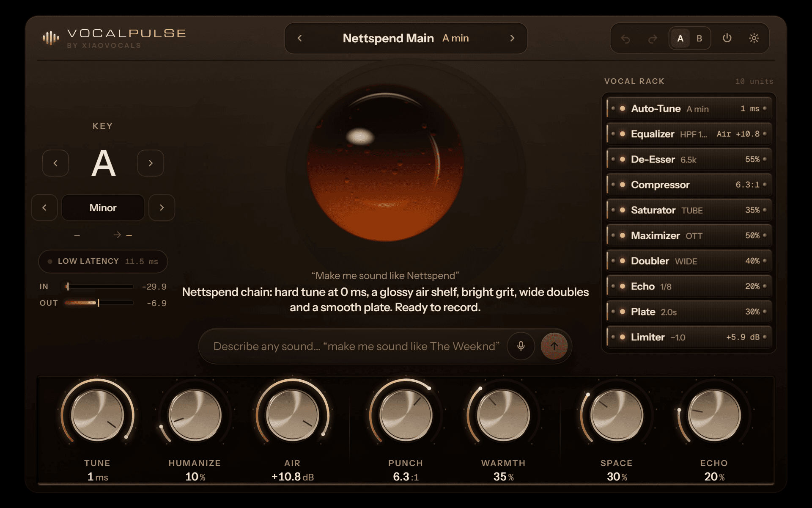Open the Doubler WIDE rack unit

689,261
